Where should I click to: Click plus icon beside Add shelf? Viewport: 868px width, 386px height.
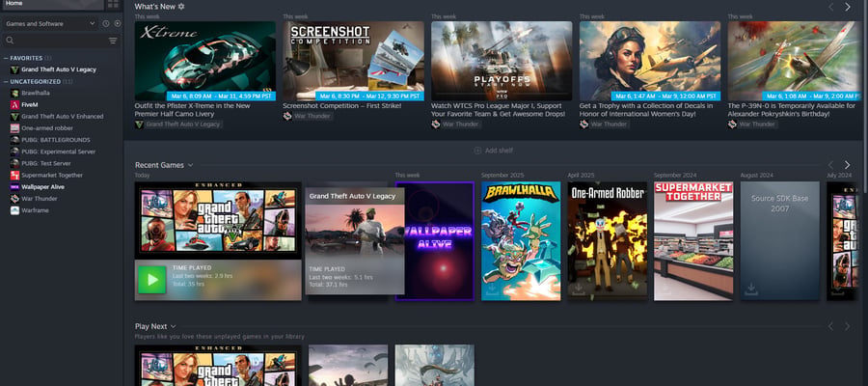(x=477, y=151)
